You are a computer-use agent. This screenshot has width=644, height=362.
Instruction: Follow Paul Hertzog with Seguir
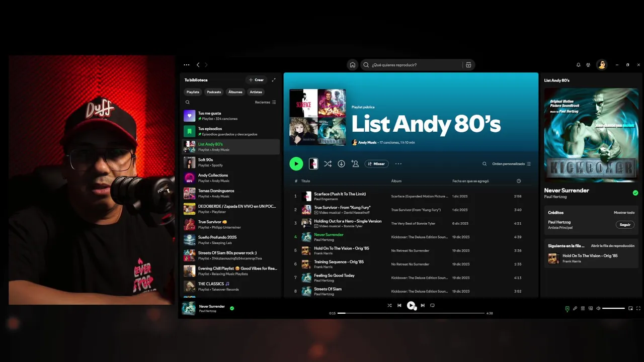(x=625, y=225)
